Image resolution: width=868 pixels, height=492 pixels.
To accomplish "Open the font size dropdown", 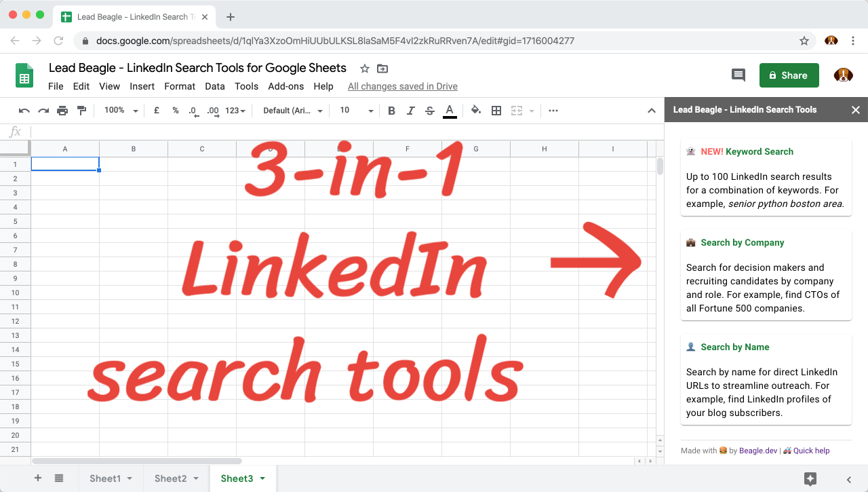I will (357, 111).
